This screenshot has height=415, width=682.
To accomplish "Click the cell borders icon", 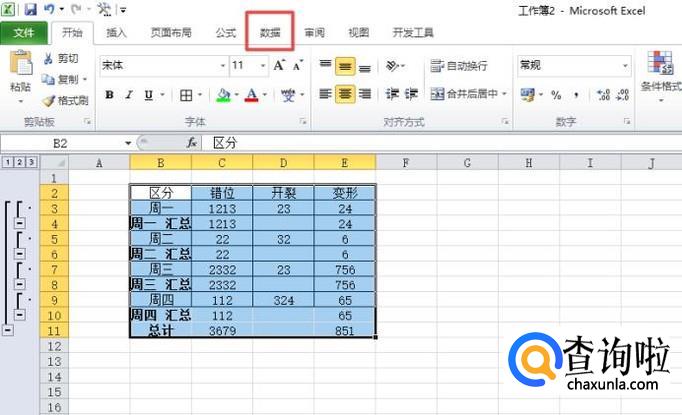I will tap(186, 95).
